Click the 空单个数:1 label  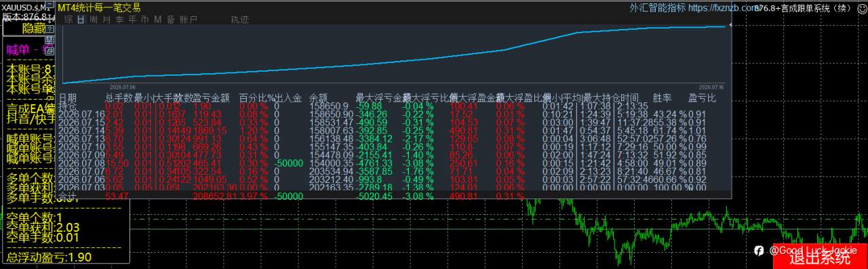click(x=34, y=218)
